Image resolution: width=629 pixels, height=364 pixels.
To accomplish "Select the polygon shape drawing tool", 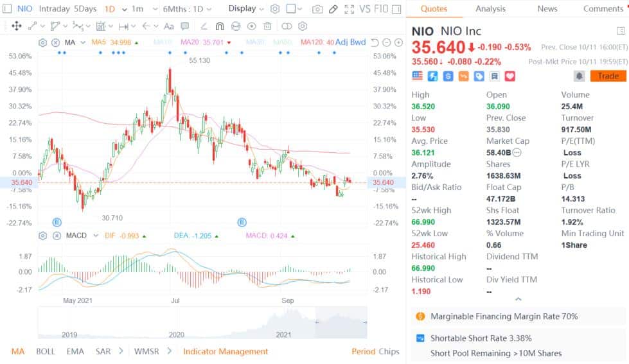I will [55, 26].
